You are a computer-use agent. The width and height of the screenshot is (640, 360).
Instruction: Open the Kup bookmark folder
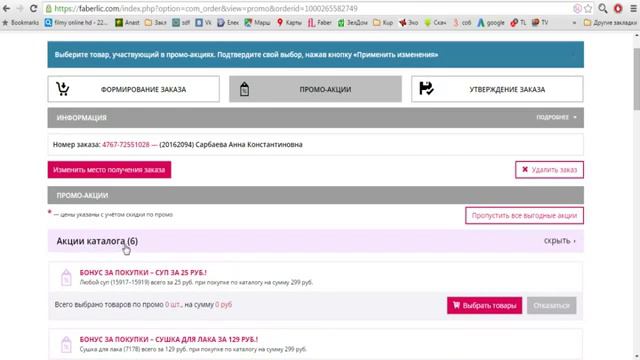click(383, 23)
